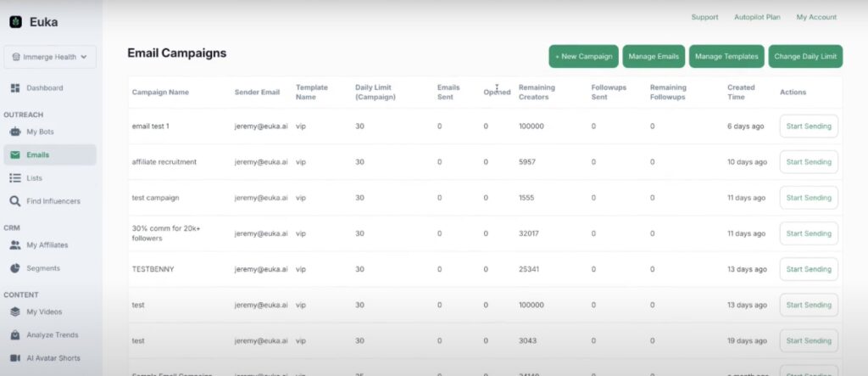Click the Remaining Creators column header
The width and height of the screenshot is (868, 376).
coord(537,92)
